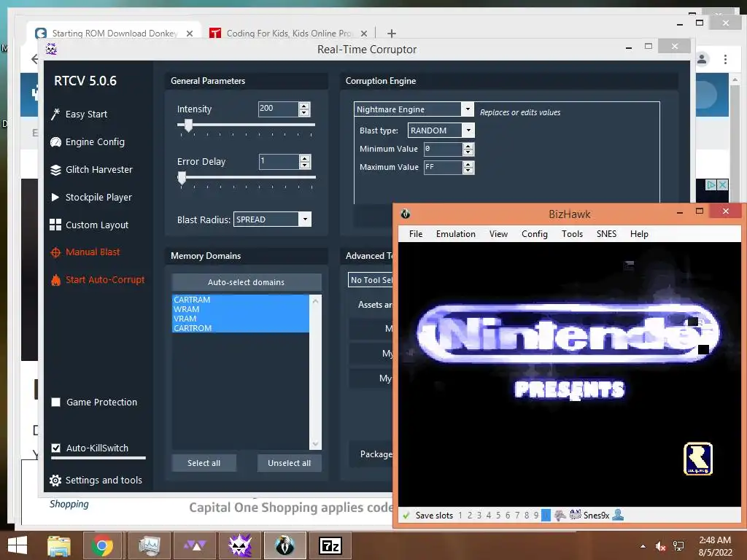Open BizHawk Tools menu
This screenshot has width=747, height=560.
pyautogui.click(x=572, y=234)
